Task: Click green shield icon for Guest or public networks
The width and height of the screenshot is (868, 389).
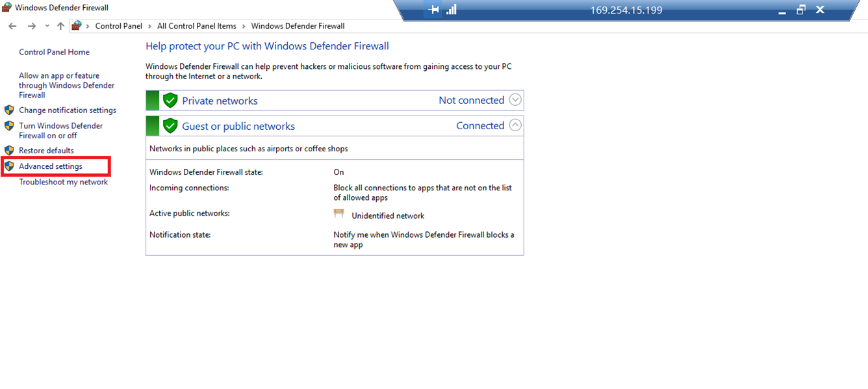Action: 170,126
